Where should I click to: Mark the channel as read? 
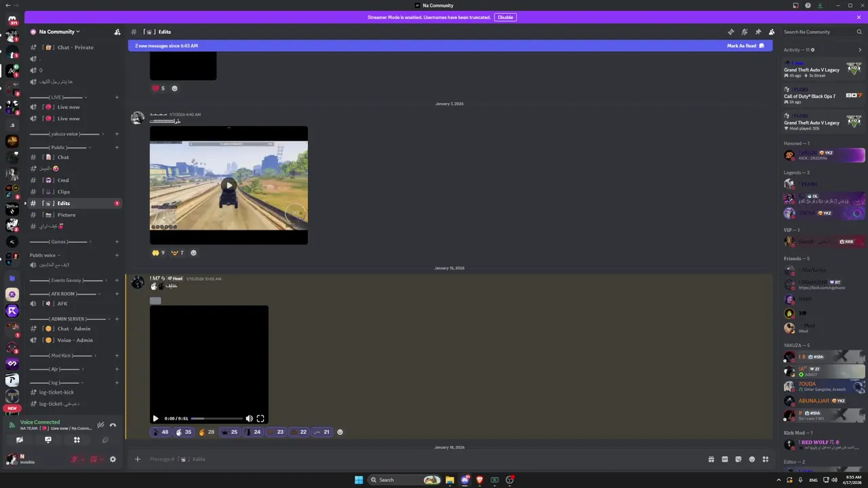point(745,45)
